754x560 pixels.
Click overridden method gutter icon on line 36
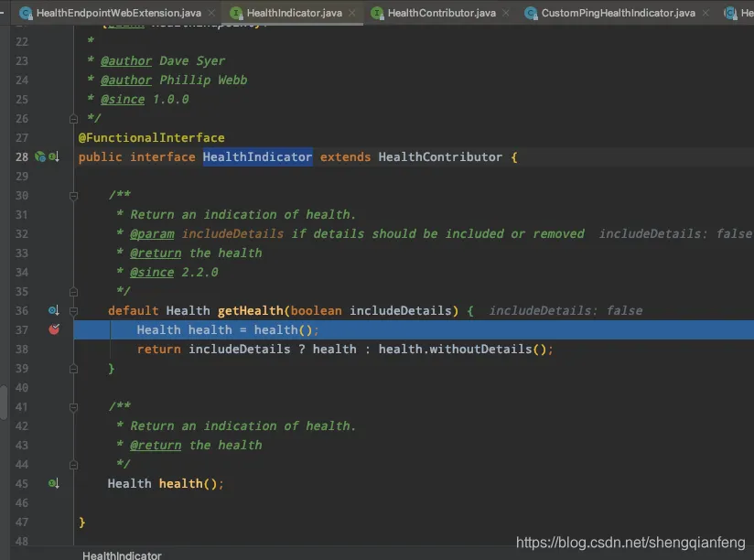point(54,310)
